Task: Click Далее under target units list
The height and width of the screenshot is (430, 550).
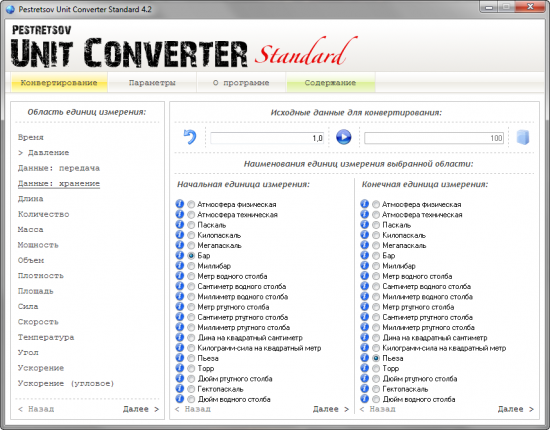Action: point(516,409)
